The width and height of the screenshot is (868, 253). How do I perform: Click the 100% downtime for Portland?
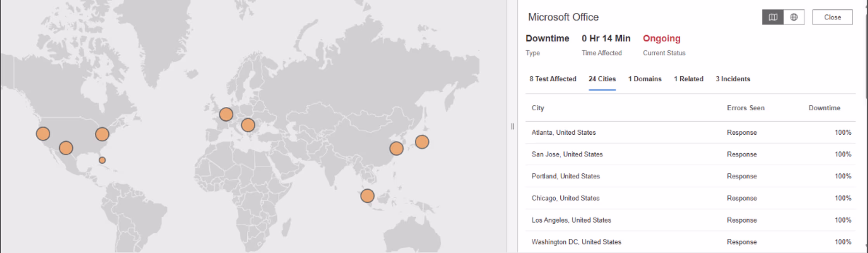pyautogui.click(x=843, y=176)
